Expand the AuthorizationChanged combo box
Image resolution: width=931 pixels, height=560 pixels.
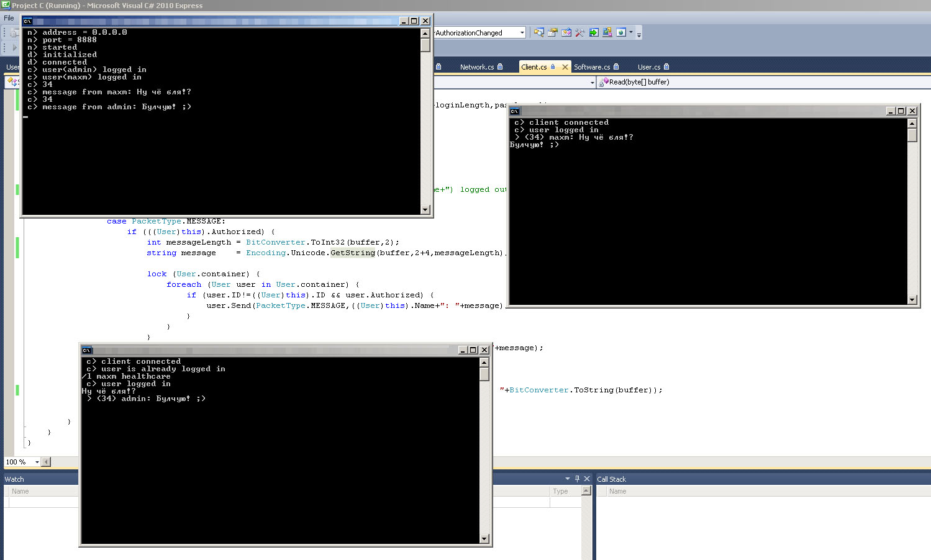pyautogui.click(x=522, y=33)
